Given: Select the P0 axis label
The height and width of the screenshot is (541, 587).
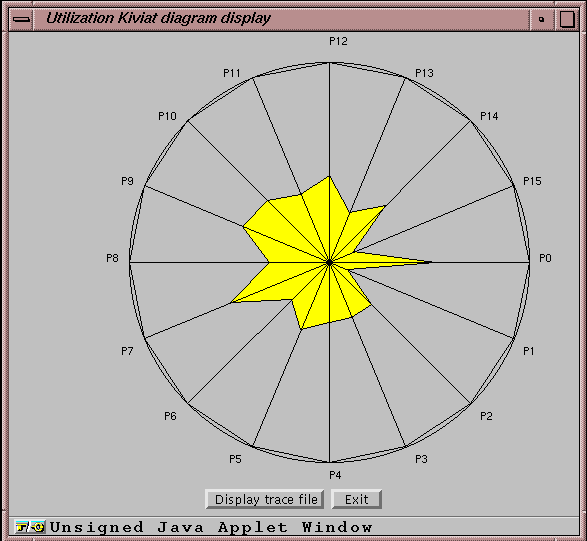Looking at the screenshot, I should [x=545, y=258].
